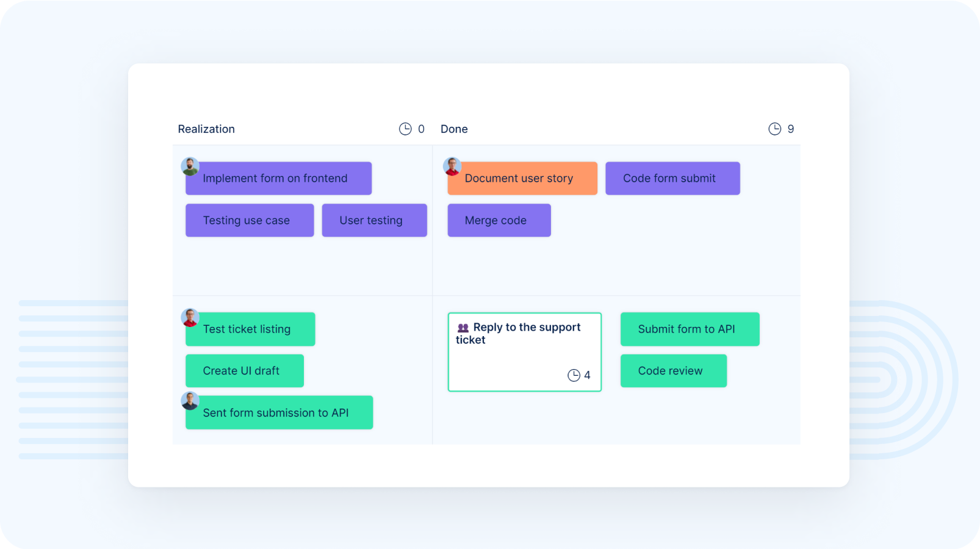Select the Create UI draft card

click(x=244, y=371)
